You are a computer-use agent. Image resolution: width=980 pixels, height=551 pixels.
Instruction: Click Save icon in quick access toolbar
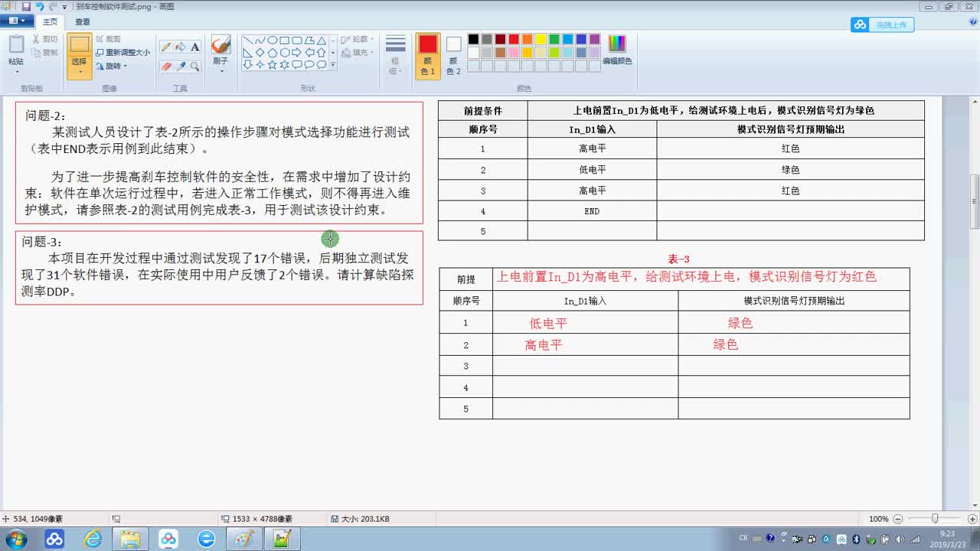click(26, 6)
